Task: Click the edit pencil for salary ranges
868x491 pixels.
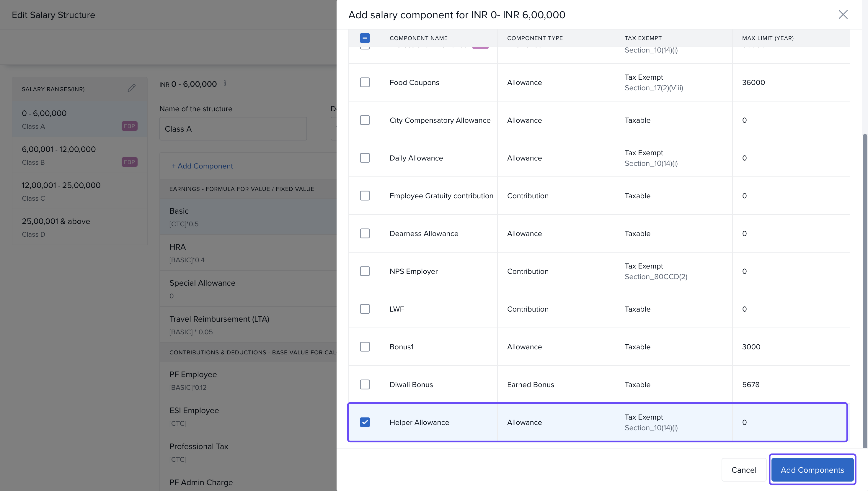Action: pyautogui.click(x=132, y=88)
